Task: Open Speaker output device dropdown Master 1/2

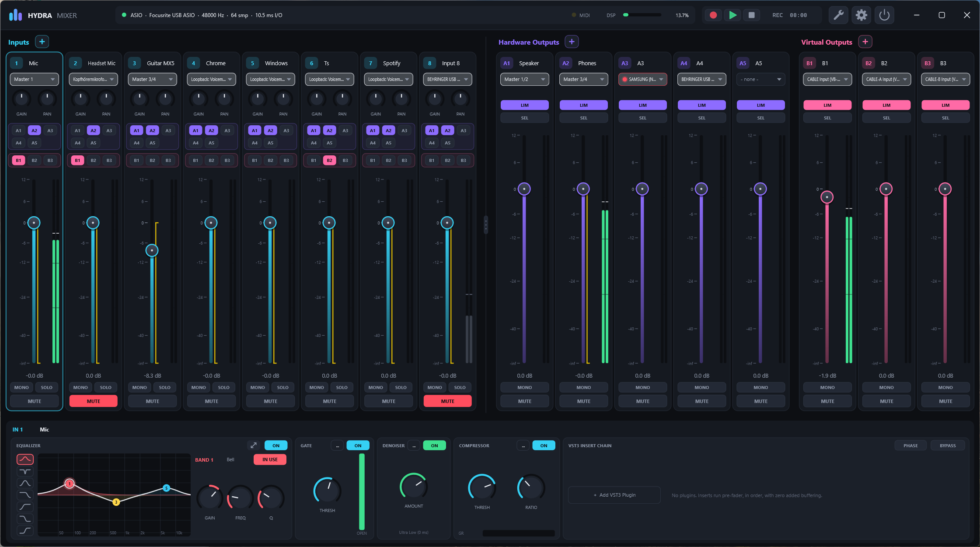Action: coord(524,79)
